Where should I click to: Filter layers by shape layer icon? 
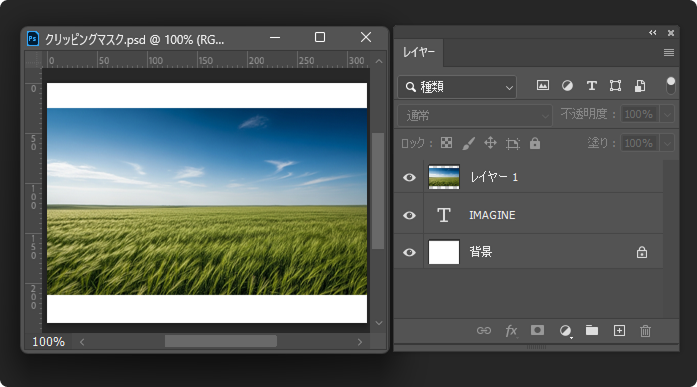(x=615, y=85)
